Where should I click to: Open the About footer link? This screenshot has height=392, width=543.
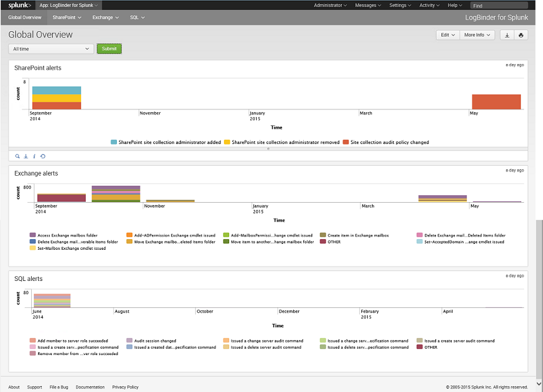[14, 387]
